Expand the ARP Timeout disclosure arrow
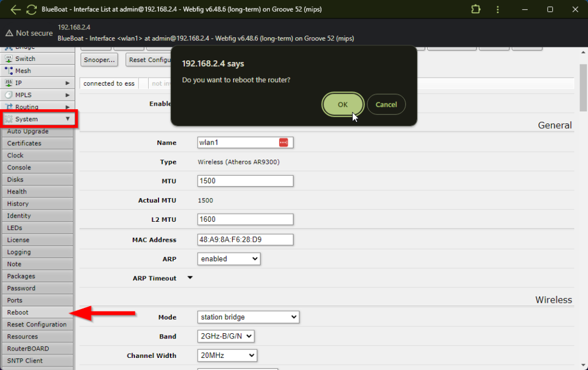This screenshot has height=370, width=588. pos(190,278)
